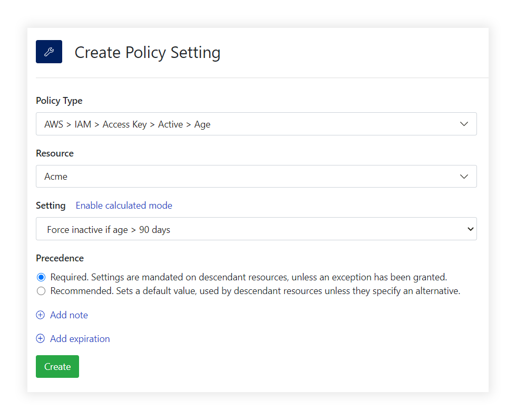Viewport: 516px width, 420px height.
Task: Click the Add note link
Action: click(x=69, y=315)
